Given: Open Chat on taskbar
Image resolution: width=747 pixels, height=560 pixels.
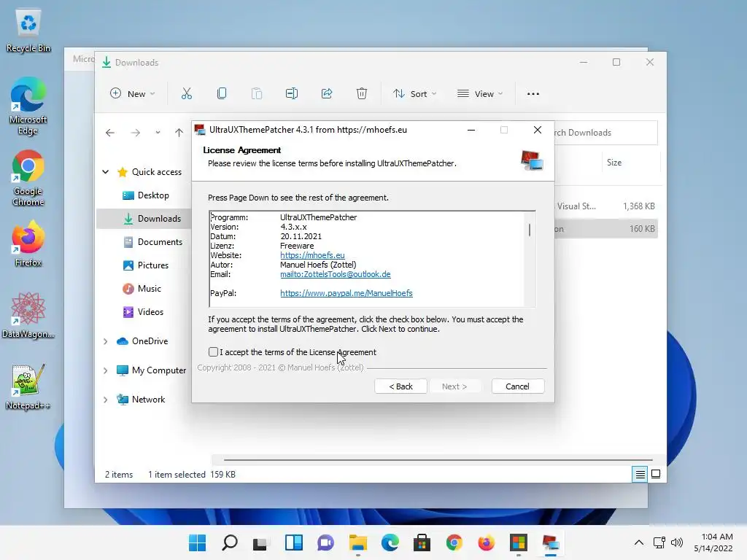Looking at the screenshot, I should pos(325,542).
